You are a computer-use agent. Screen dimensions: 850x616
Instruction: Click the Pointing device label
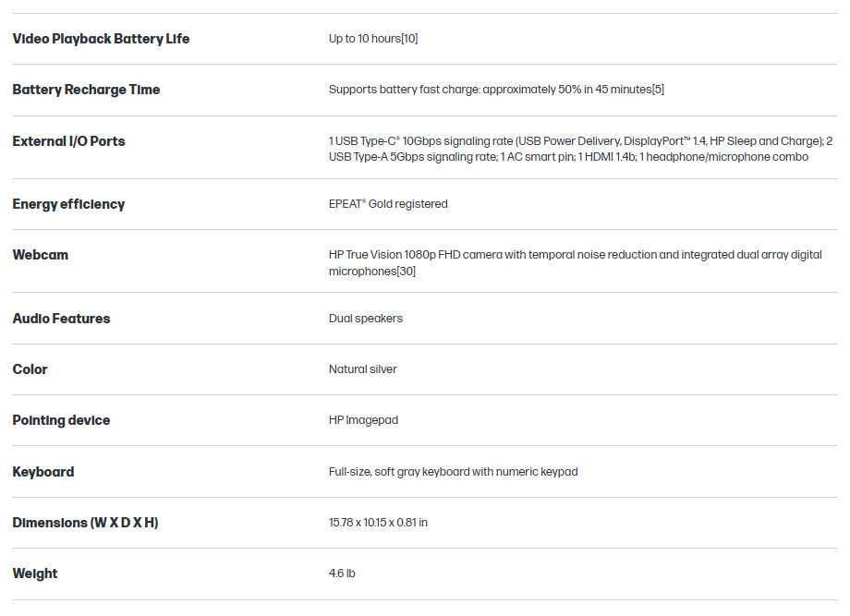click(61, 420)
